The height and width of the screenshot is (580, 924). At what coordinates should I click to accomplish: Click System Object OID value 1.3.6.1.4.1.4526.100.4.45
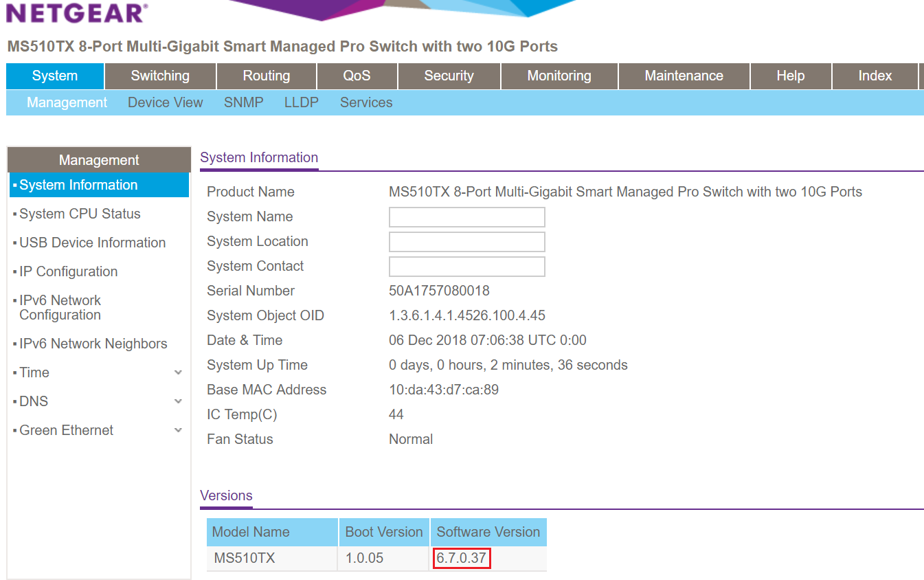tap(467, 315)
